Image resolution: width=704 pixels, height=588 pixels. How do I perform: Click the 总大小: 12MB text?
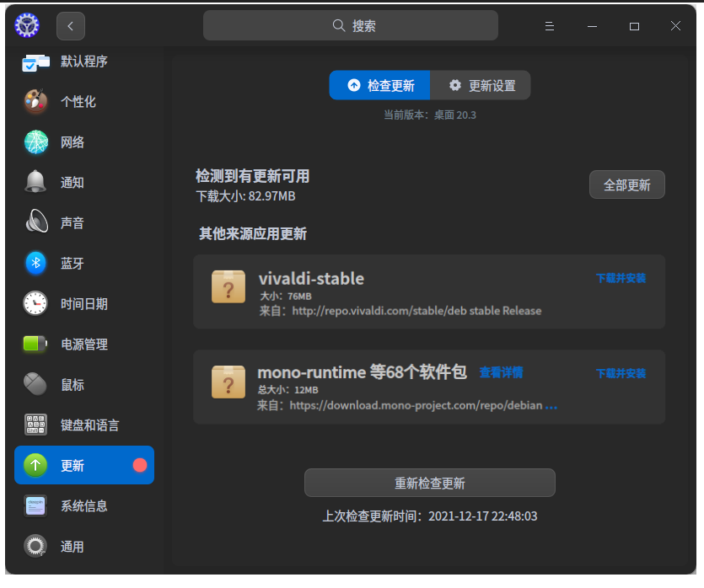point(288,390)
